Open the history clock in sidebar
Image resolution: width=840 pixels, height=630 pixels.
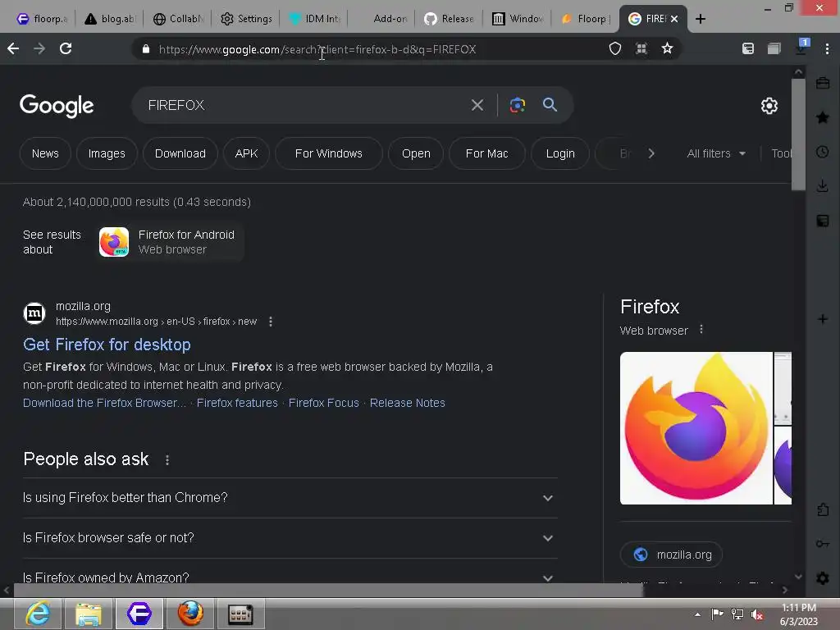(x=823, y=152)
